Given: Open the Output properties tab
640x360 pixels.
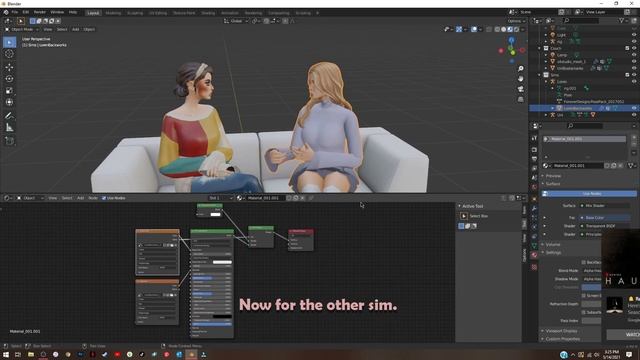Looking at the screenshot, I should [x=534, y=159].
